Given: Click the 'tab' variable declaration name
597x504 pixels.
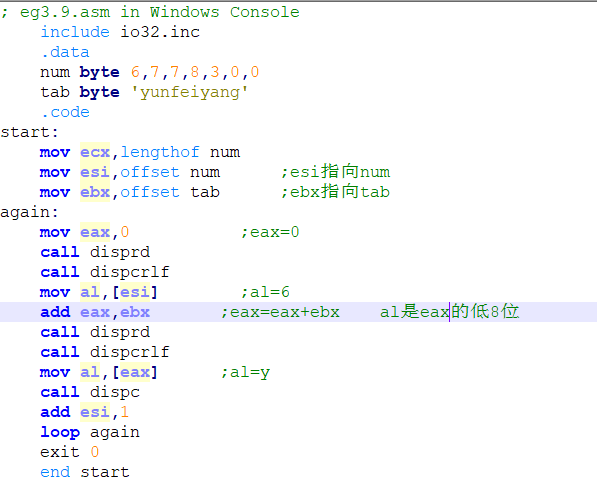Looking at the screenshot, I should 55,92.
